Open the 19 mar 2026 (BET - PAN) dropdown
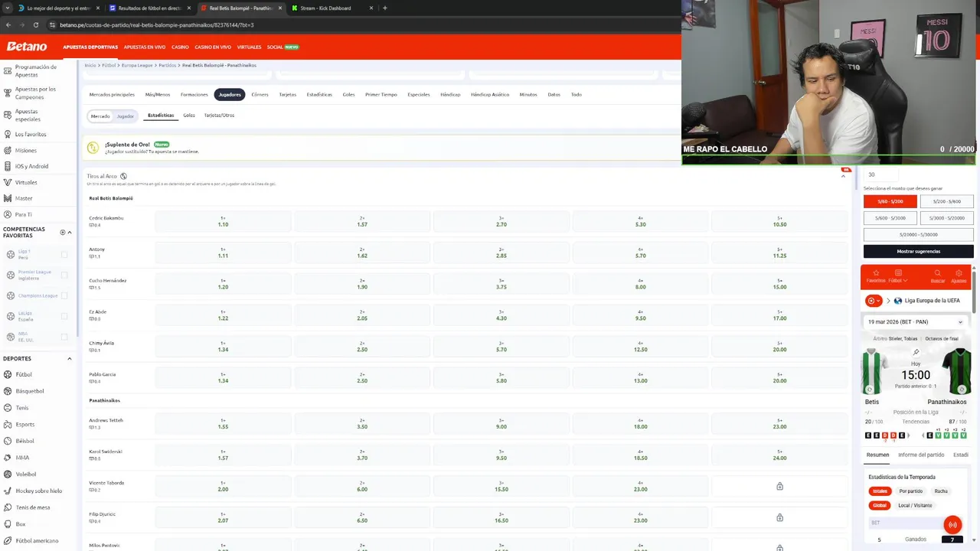The width and height of the screenshot is (980, 551). 916,322
